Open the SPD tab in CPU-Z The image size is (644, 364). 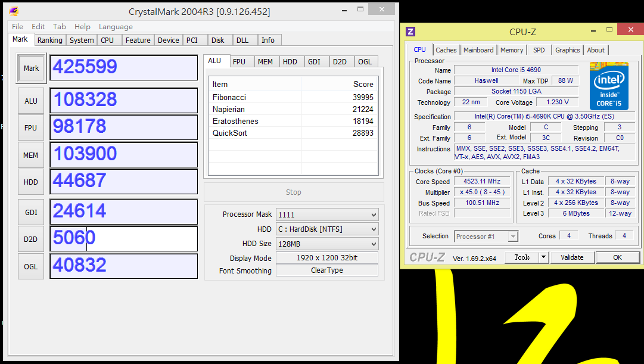[x=539, y=50]
